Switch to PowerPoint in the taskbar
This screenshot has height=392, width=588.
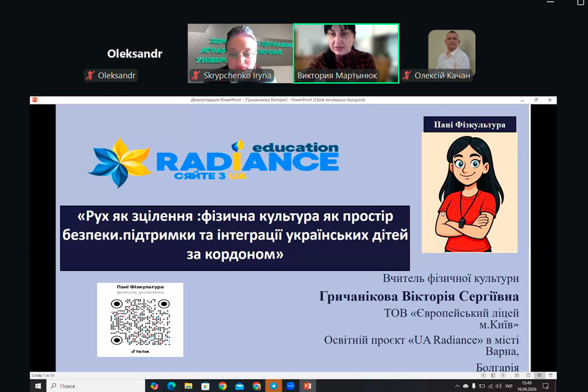click(x=307, y=385)
